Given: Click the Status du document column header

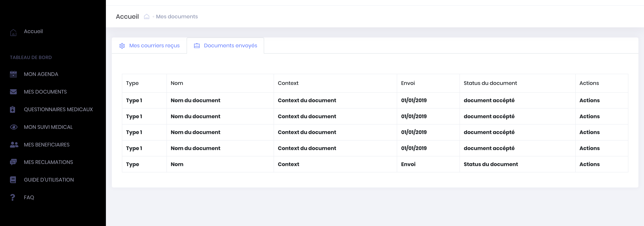Looking at the screenshot, I should [x=490, y=83].
